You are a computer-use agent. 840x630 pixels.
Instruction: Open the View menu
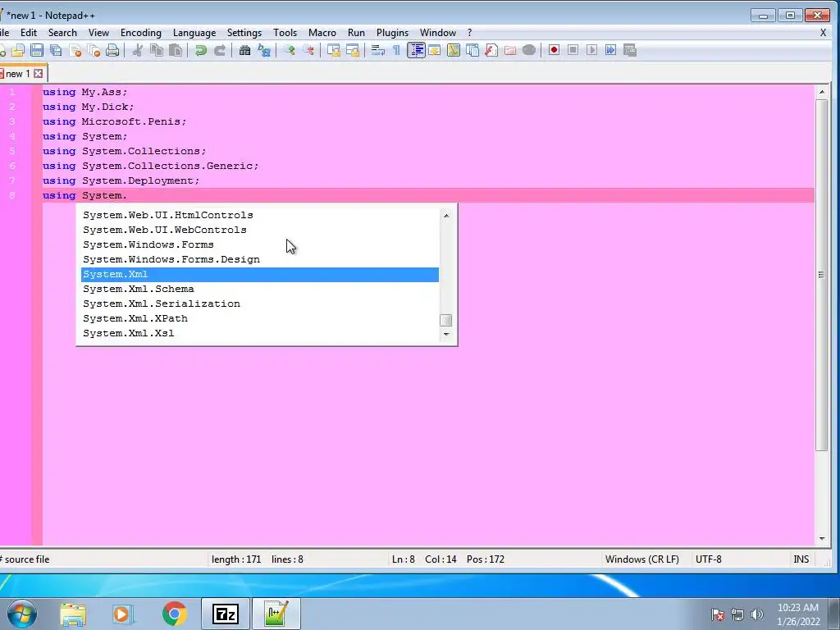pyautogui.click(x=98, y=33)
